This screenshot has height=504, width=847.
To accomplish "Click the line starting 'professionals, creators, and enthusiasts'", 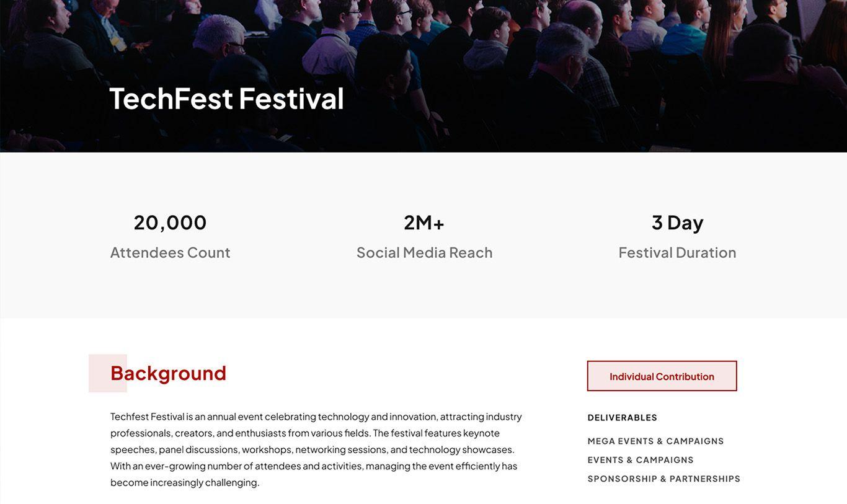I will [304, 433].
